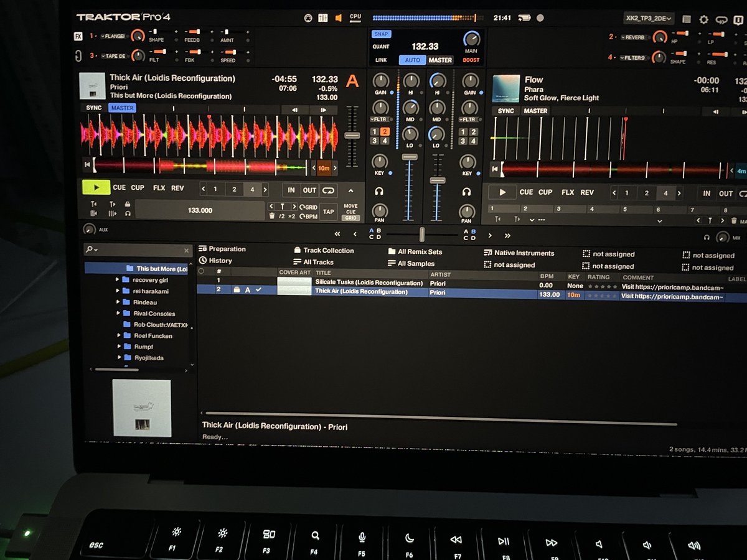Enable the beat tick headphone icon on deck A

pyautogui.click(x=128, y=213)
